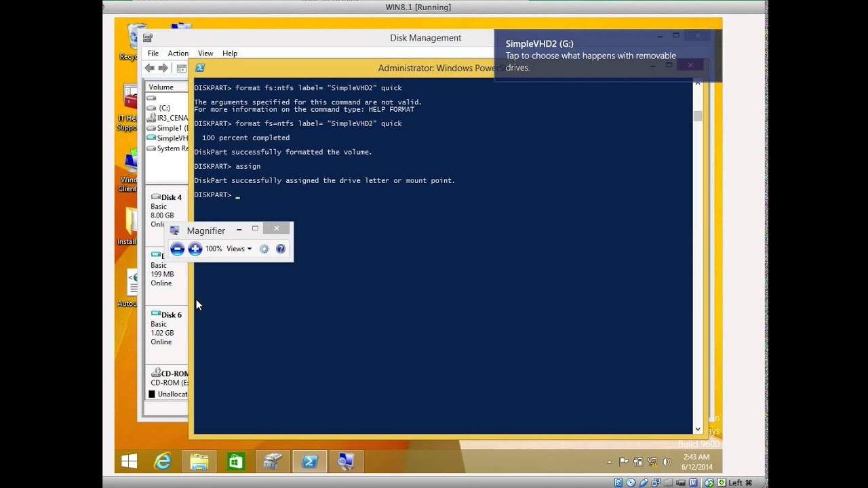Open the File menu in Disk Management
This screenshot has width=868, height=488.
[153, 54]
